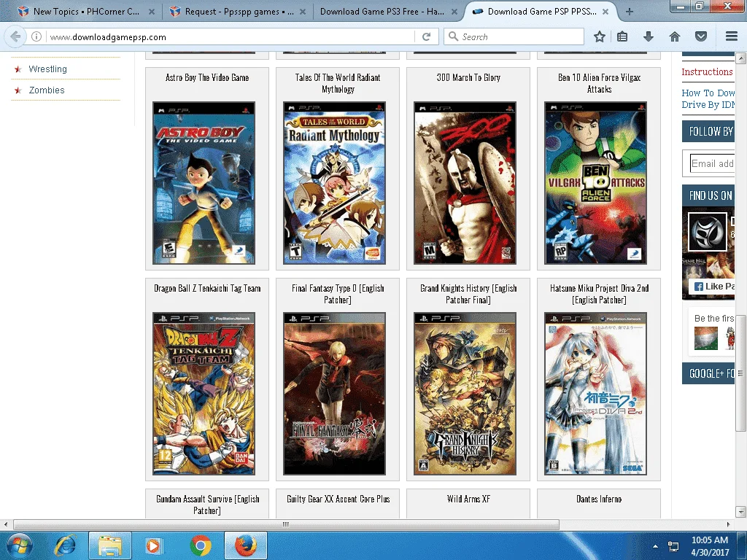Open the clock showing 10:05 AM
The image size is (747, 560).
coord(709,546)
